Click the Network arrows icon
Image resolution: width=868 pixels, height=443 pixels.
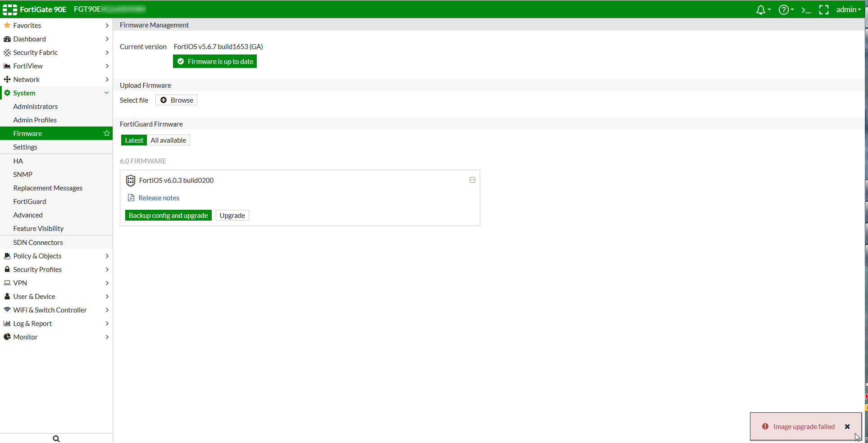tap(7, 79)
